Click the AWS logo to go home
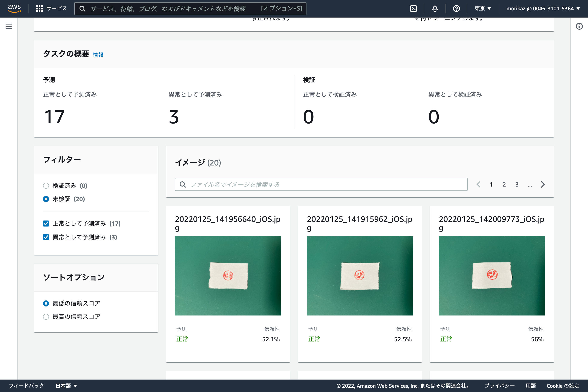588x392 pixels. tap(14, 8)
